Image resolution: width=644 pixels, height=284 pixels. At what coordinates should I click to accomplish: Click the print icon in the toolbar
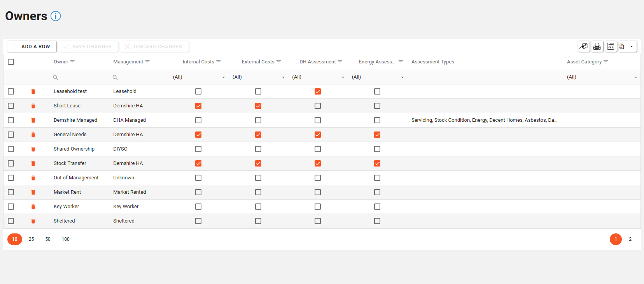point(597,47)
